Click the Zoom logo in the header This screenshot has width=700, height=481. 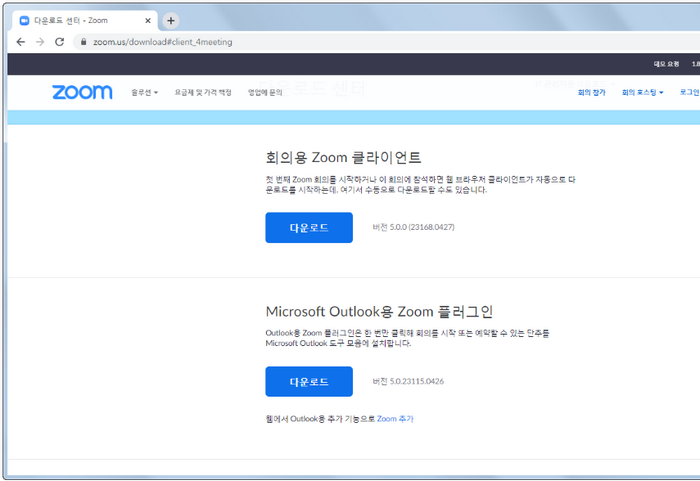(82, 92)
